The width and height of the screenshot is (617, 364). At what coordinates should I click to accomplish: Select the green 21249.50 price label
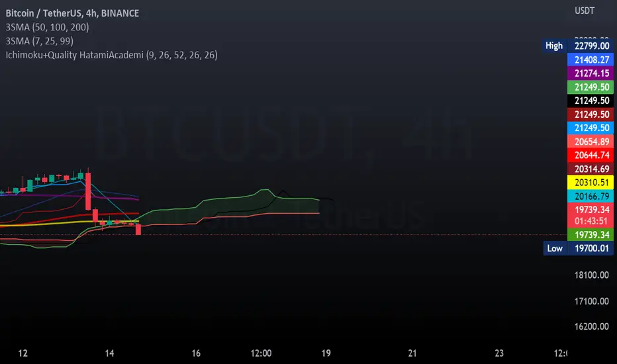coord(591,87)
